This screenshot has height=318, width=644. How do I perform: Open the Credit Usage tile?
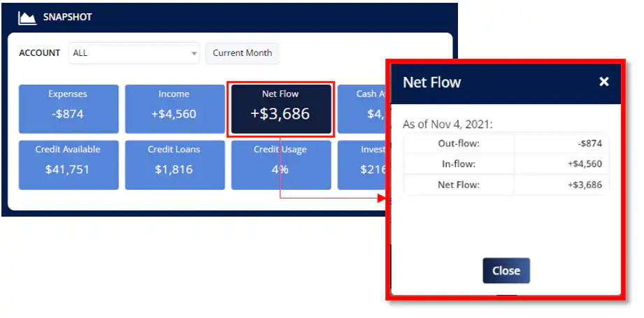pos(280,164)
